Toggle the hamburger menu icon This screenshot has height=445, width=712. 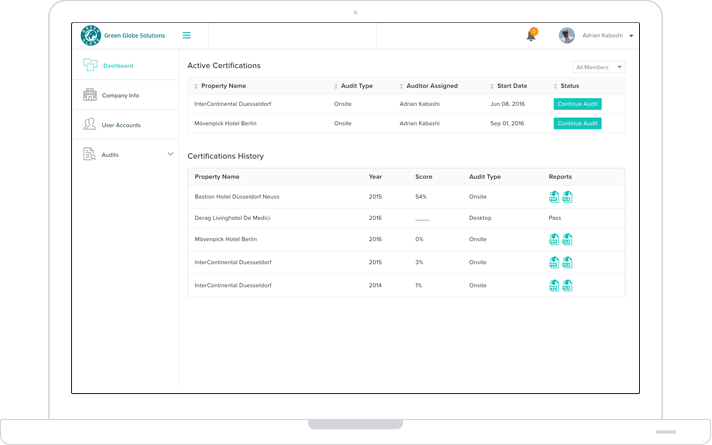pyautogui.click(x=187, y=35)
